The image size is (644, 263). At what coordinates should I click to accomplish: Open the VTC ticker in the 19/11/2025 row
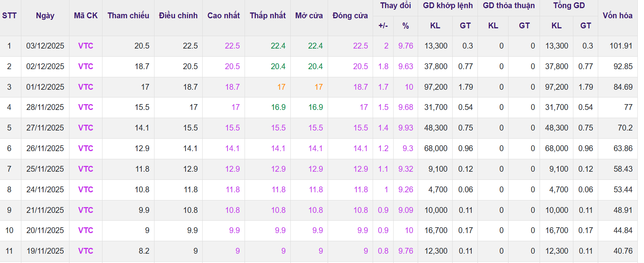(x=85, y=251)
